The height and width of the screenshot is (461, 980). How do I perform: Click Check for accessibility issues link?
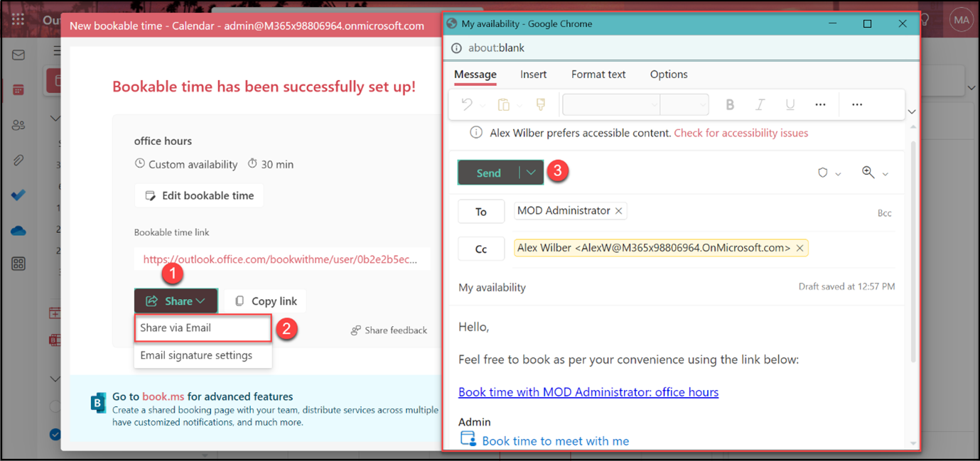tap(741, 133)
